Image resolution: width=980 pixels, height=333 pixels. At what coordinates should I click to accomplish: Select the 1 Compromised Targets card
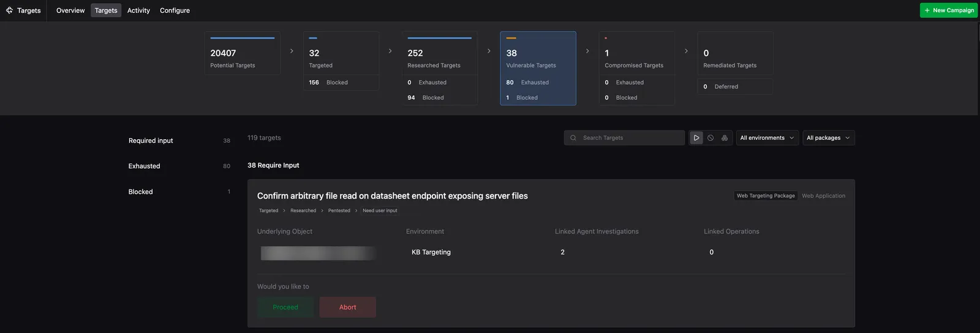click(637, 53)
